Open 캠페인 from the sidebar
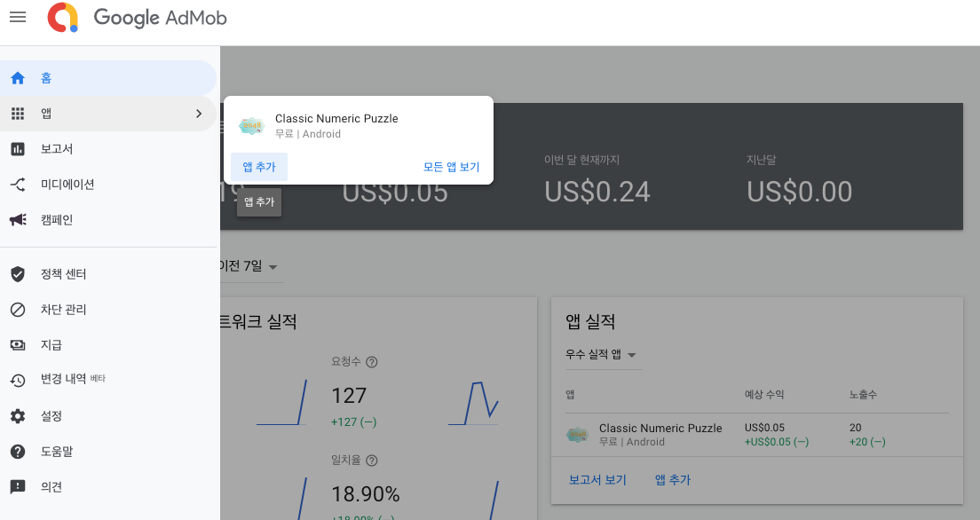This screenshot has height=520, width=980. coord(108,219)
